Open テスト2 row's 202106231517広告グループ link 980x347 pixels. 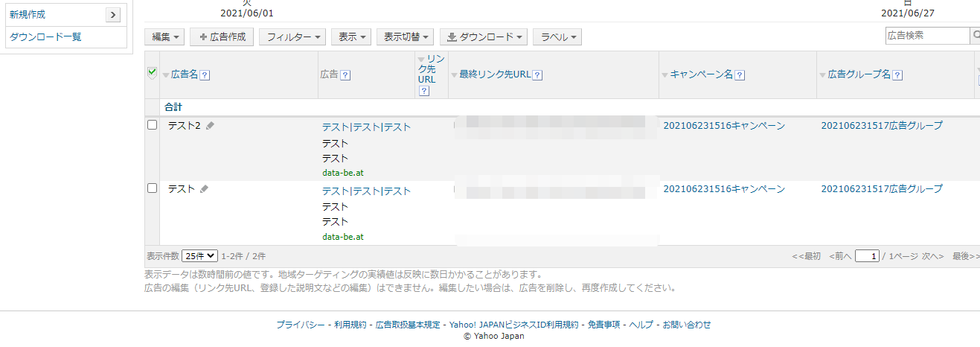(882, 126)
